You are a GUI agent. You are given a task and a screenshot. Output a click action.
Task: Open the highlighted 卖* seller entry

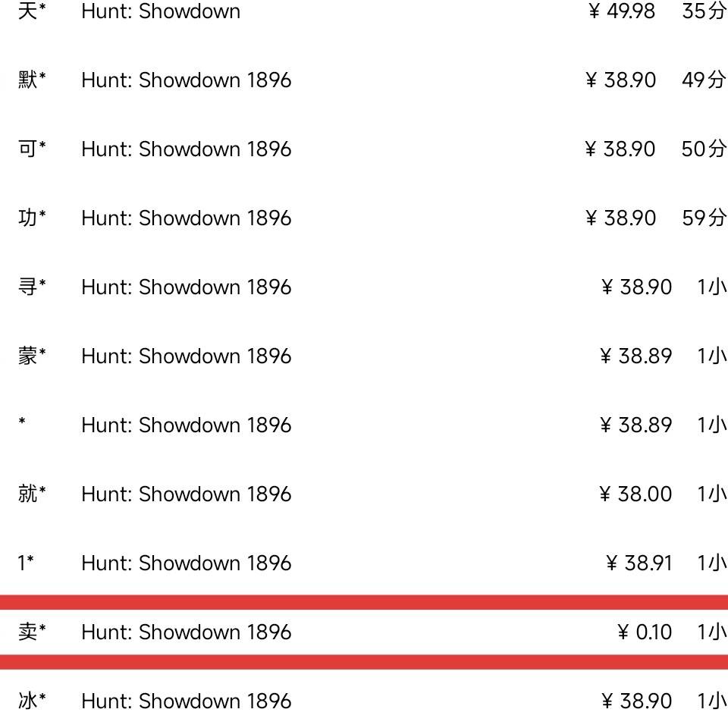[31, 632]
